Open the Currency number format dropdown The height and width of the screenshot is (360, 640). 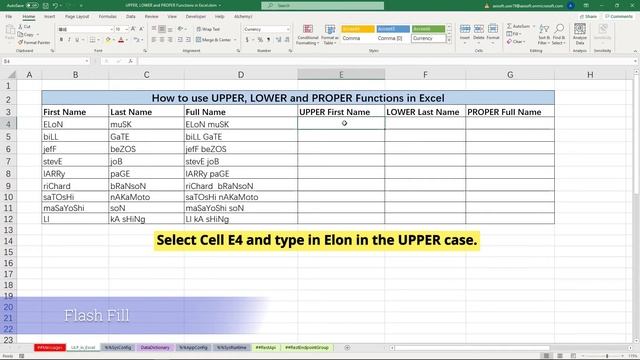pyautogui.click(x=288, y=29)
